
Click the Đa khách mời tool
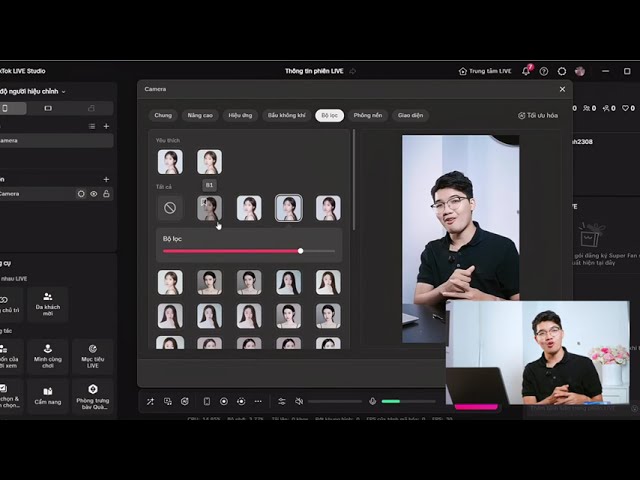pyautogui.click(x=48, y=304)
